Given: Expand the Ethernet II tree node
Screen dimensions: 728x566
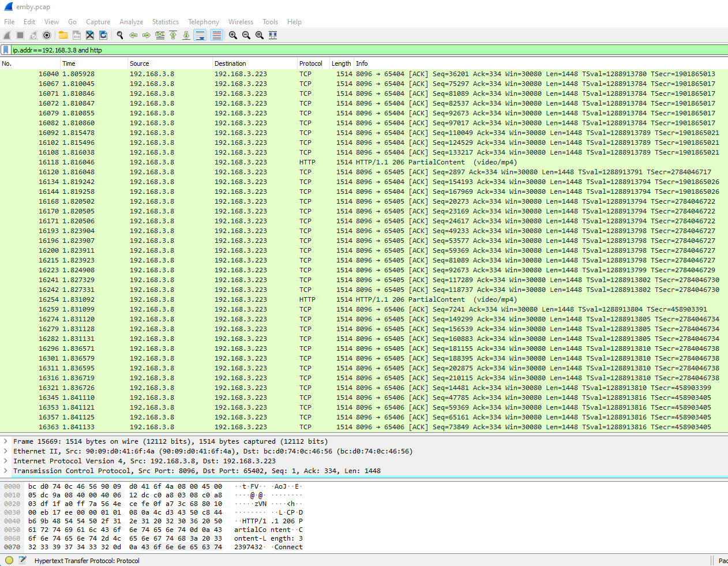Looking at the screenshot, I should (x=6, y=451).
